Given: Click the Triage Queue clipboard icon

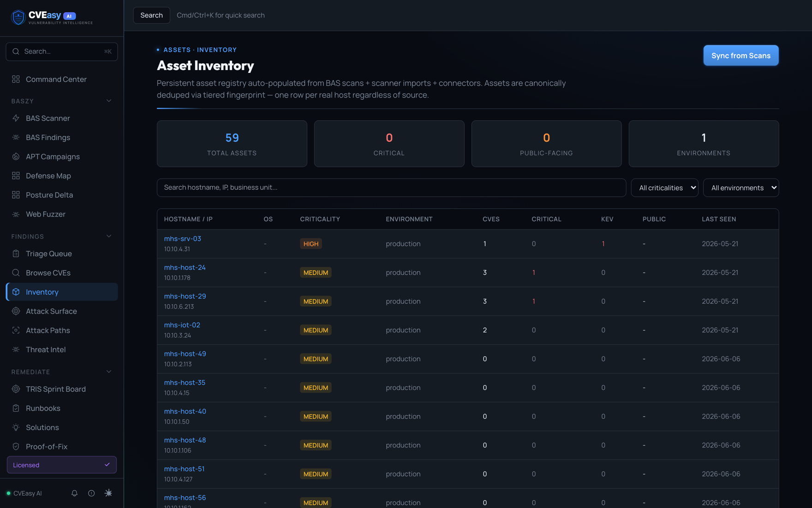Looking at the screenshot, I should (x=16, y=254).
